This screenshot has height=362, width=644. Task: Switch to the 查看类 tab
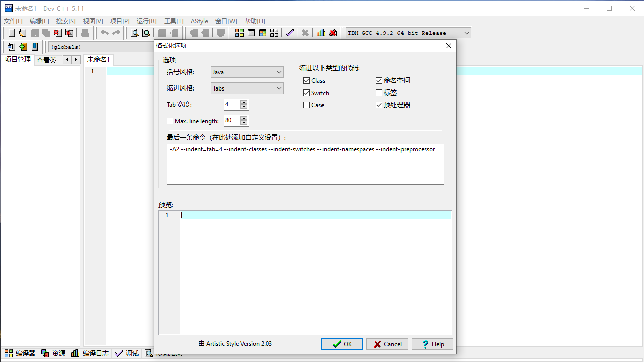pos(46,60)
